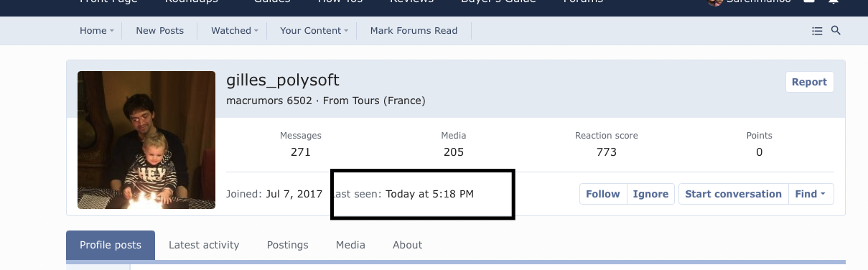Open the inbox envelope icon
This screenshot has width=868, height=270.
coord(809,2)
